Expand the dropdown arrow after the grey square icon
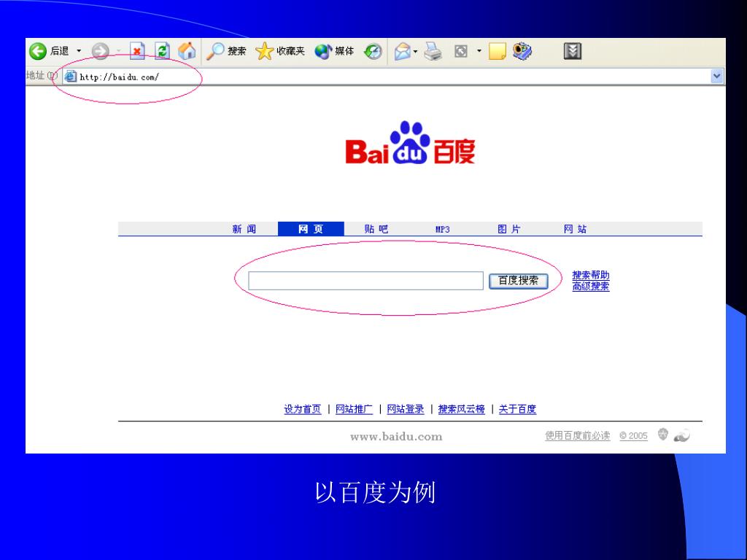Viewport: 747px width, 560px height. click(x=479, y=51)
